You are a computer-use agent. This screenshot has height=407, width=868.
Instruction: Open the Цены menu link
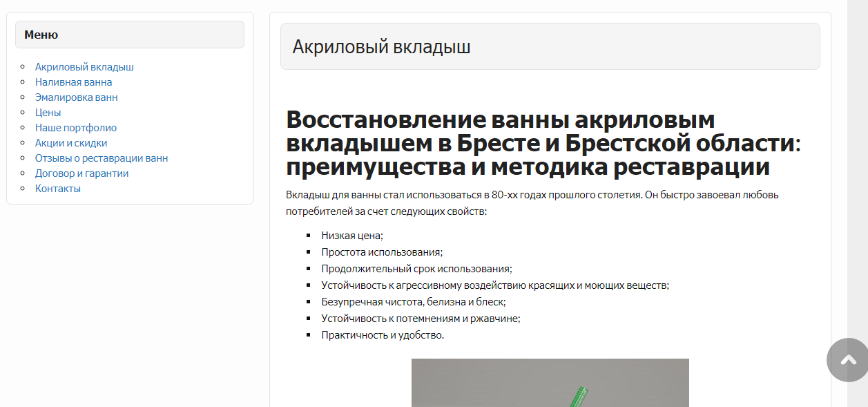(x=48, y=113)
